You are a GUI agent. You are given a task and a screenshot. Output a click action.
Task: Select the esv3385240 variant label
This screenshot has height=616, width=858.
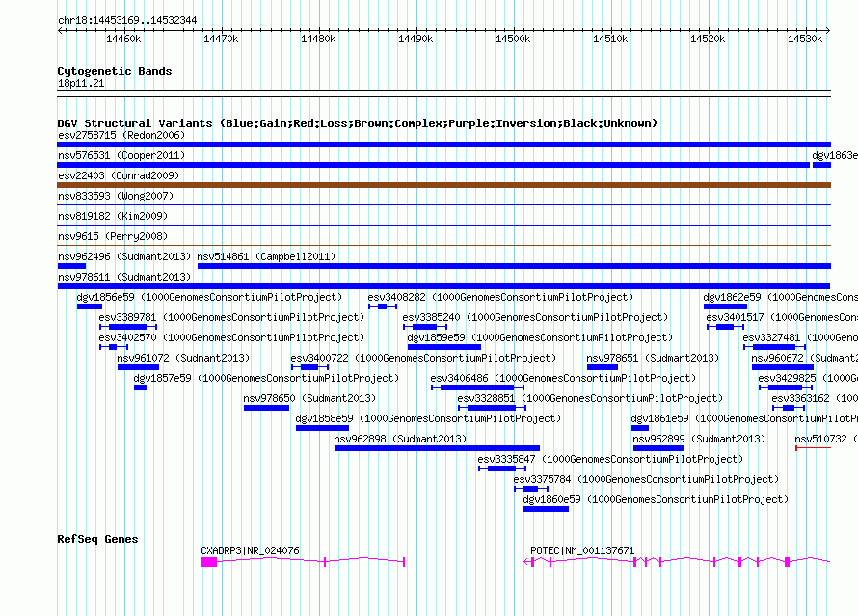coord(536,317)
